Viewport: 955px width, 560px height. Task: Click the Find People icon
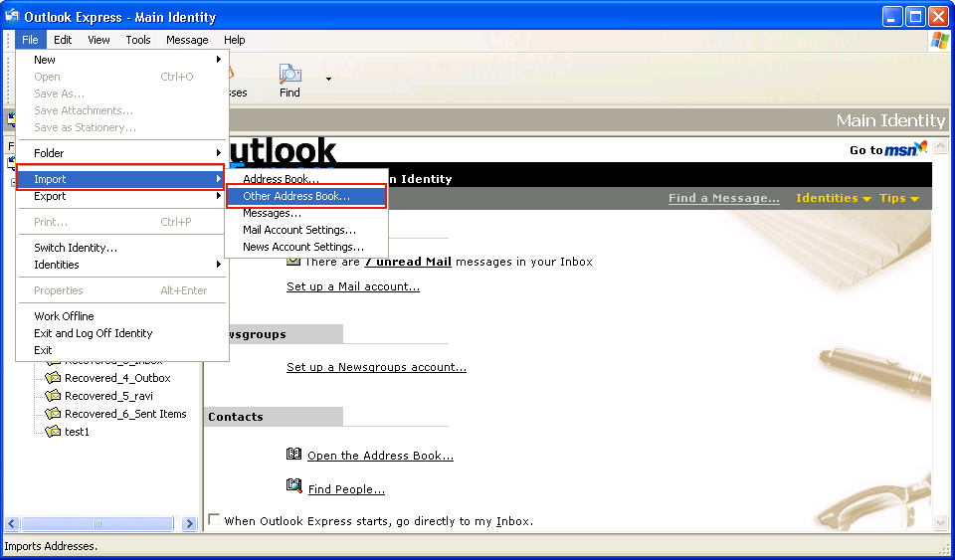pos(294,485)
